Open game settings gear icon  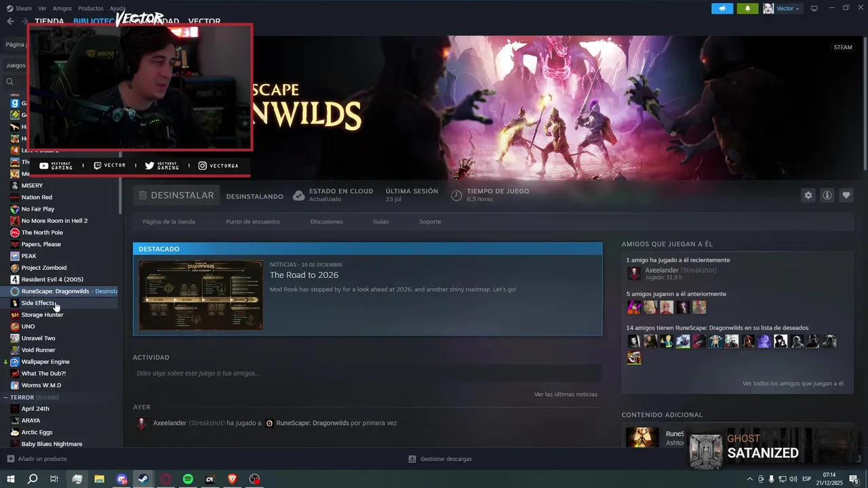point(808,195)
